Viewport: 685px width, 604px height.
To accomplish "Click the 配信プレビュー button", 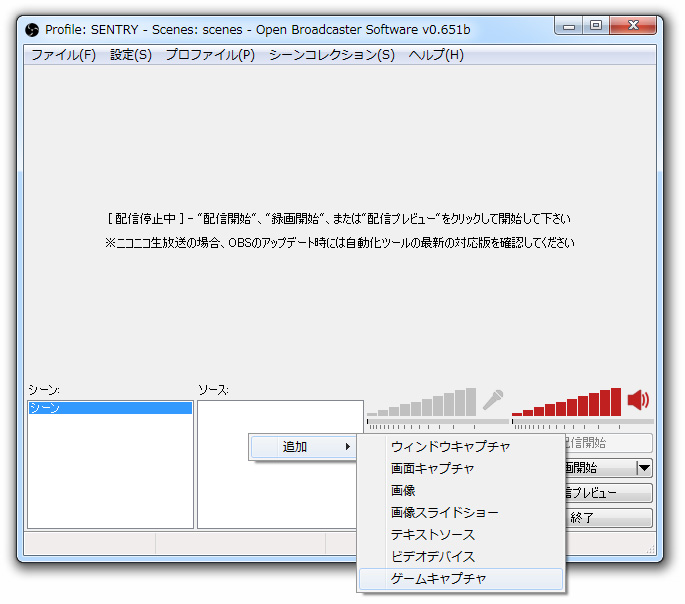I will pos(609,493).
